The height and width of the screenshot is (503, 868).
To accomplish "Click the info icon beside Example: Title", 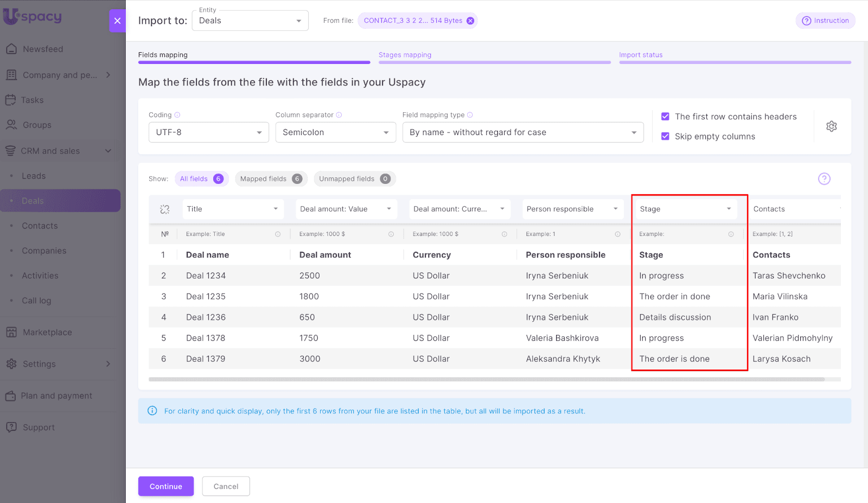I will coord(278,234).
